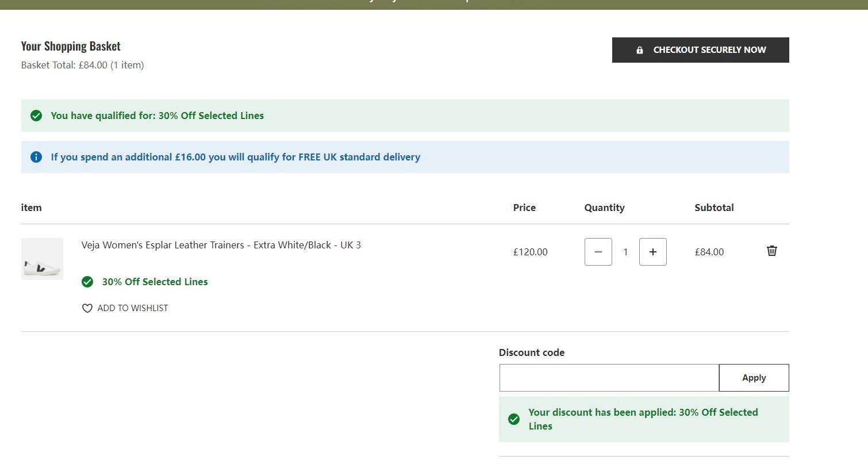Viewport: 868px width, 460px height.
Task: Click item's '30% Off Selected Lines' label
Action: (155, 282)
